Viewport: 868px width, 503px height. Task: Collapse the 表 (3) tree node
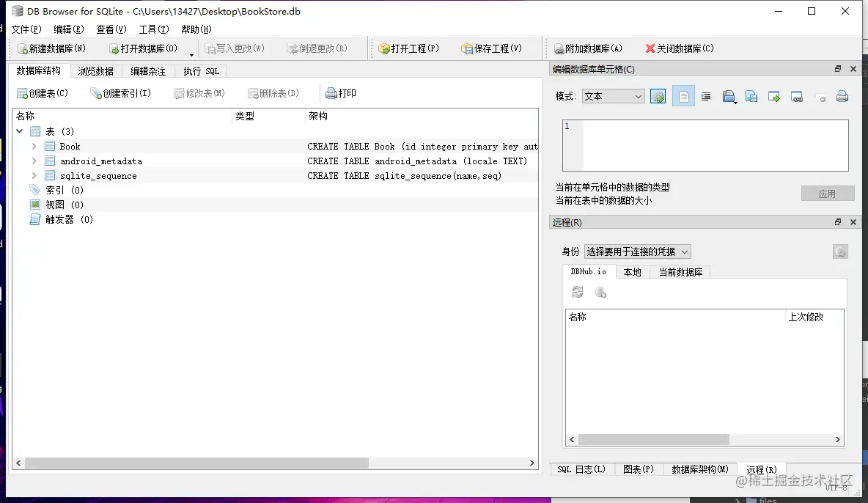pyautogui.click(x=20, y=131)
